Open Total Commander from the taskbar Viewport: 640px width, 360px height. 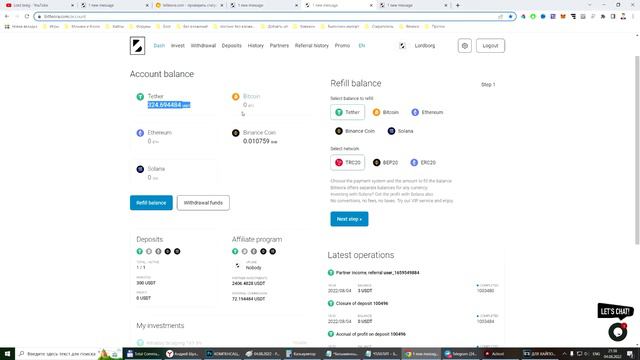click(x=143, y=354)
